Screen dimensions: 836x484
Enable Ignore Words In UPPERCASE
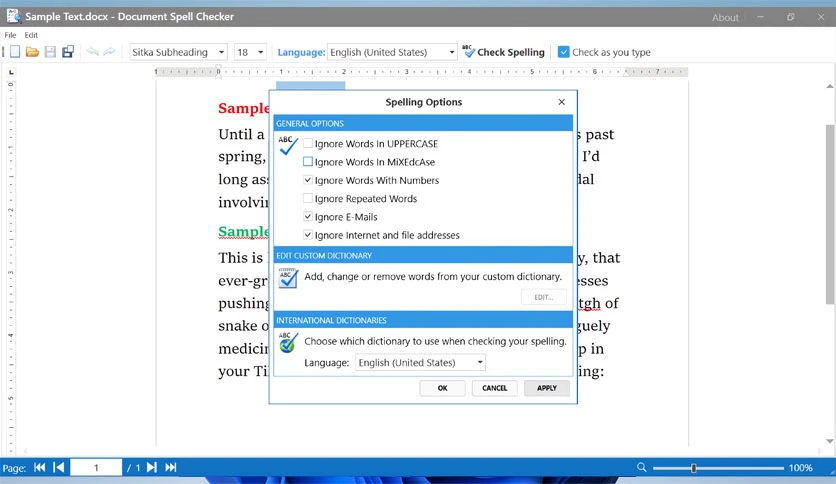pos(308,143)
